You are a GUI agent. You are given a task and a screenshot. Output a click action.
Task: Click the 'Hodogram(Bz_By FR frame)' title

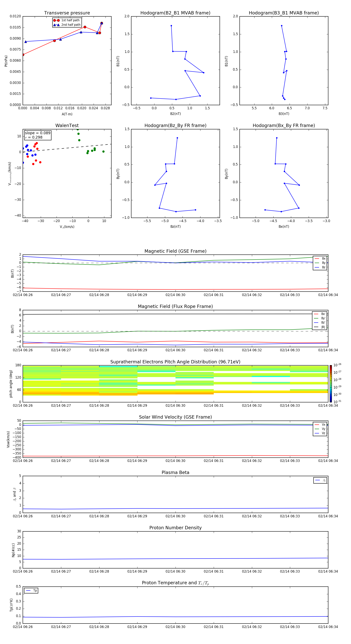pos(175,125)
